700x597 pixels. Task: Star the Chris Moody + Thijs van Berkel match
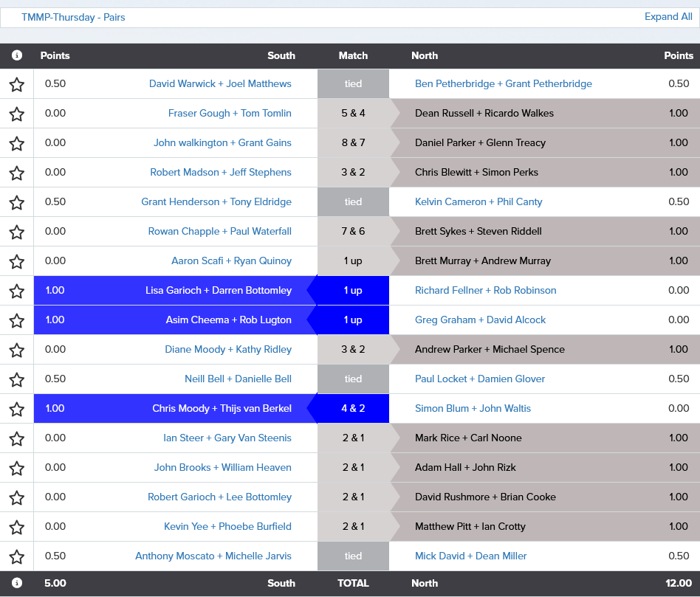16,408
